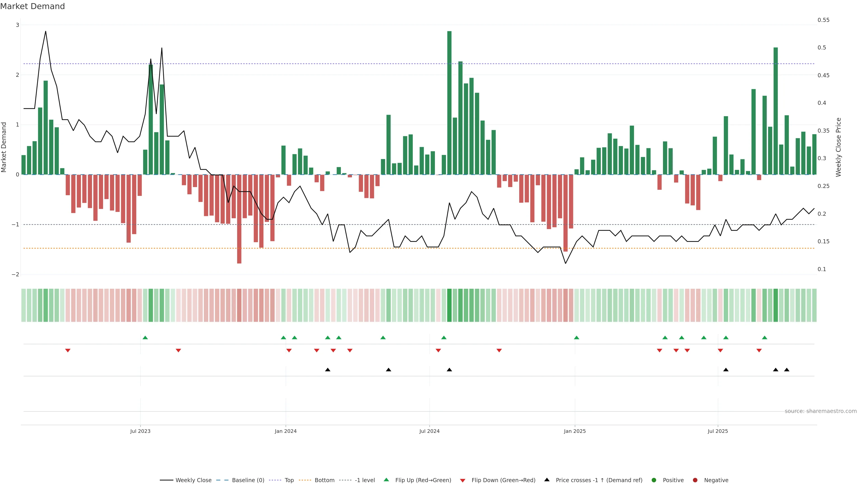
Task: Click first green Flip Up marker near Jul 2023
Action: click(x=145, y=338)
